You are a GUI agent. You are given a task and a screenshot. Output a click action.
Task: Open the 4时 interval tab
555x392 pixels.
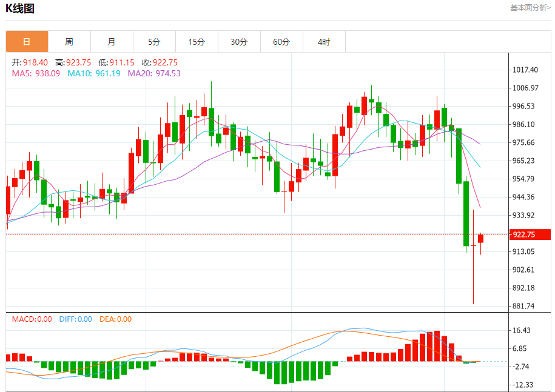coord(325,42)
